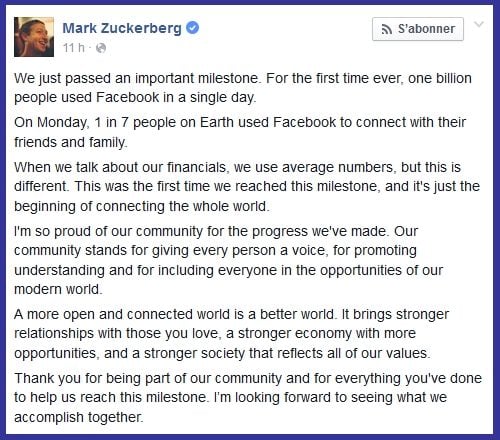500x440 pixels.
Task: Click the paragraph starting 'On Monday, 1 in 7'
Action: point(240,132)
